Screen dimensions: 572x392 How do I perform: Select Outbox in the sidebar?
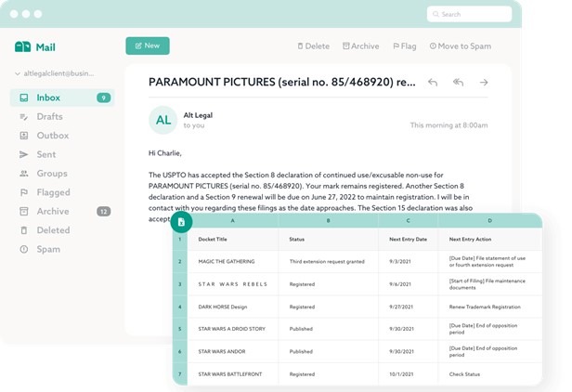pyautogui.click(x=53, y=136)
